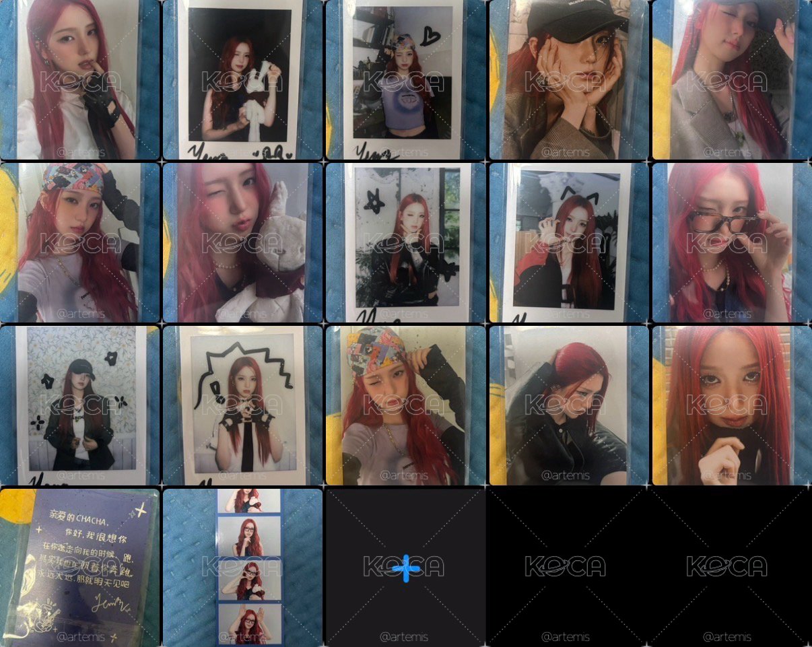The height and width of the screenshot is (647, 812).
Task: Open the patchwork bandana close-up with white top
Action: click(x=80, y=242)
